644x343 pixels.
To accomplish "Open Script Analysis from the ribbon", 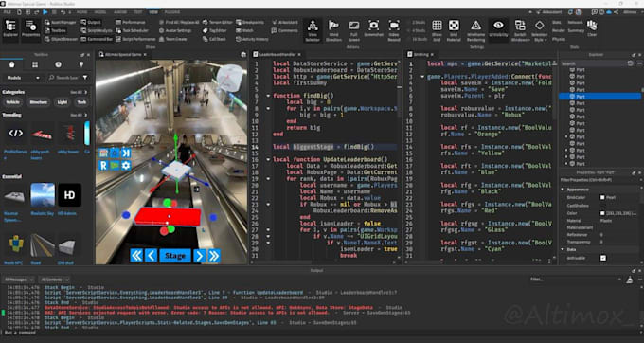I will click(x=97, y=30).
